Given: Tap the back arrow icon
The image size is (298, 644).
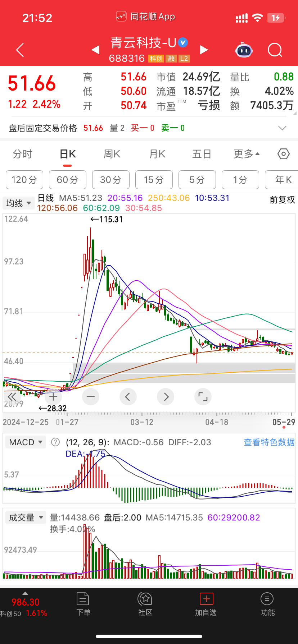Looking at the screenshot, I should pos(20,50).
